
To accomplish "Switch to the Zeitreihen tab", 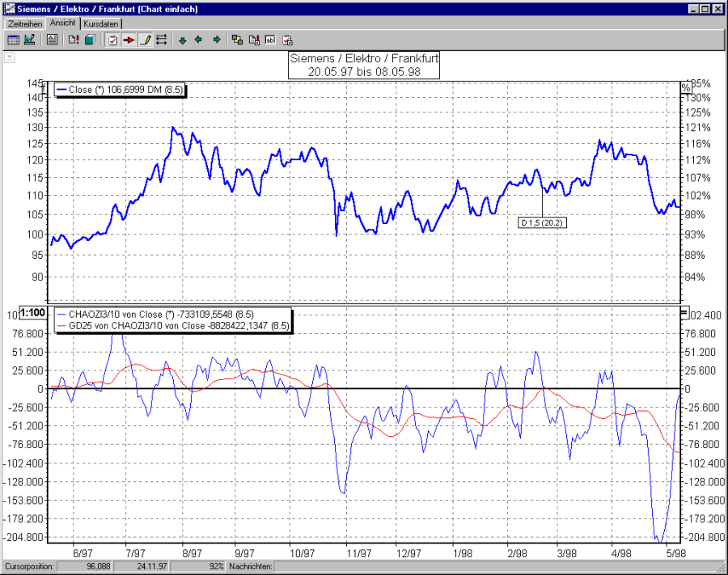I will pos(23,23).
